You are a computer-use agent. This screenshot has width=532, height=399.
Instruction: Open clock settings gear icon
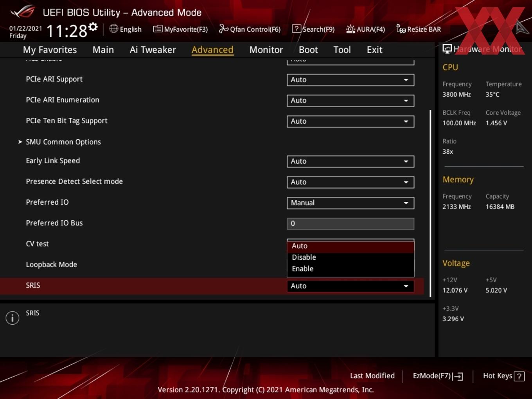click(93, 27)
